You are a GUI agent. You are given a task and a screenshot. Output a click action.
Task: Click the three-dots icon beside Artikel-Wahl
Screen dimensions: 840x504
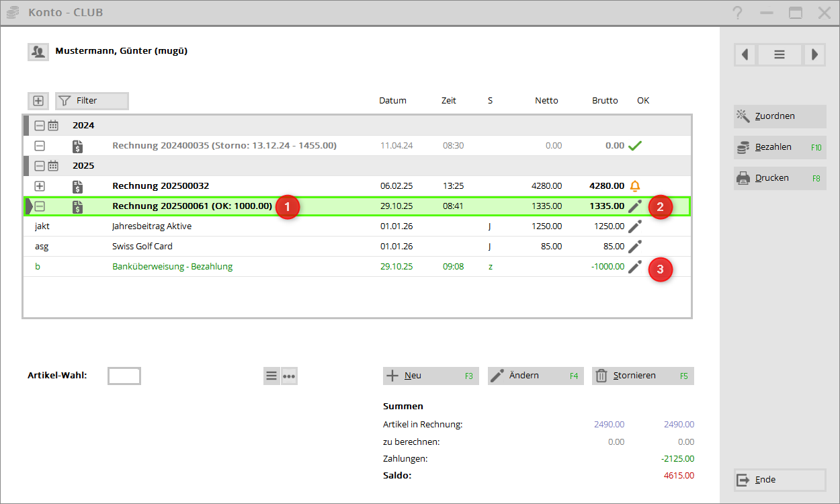click(289, 376)
